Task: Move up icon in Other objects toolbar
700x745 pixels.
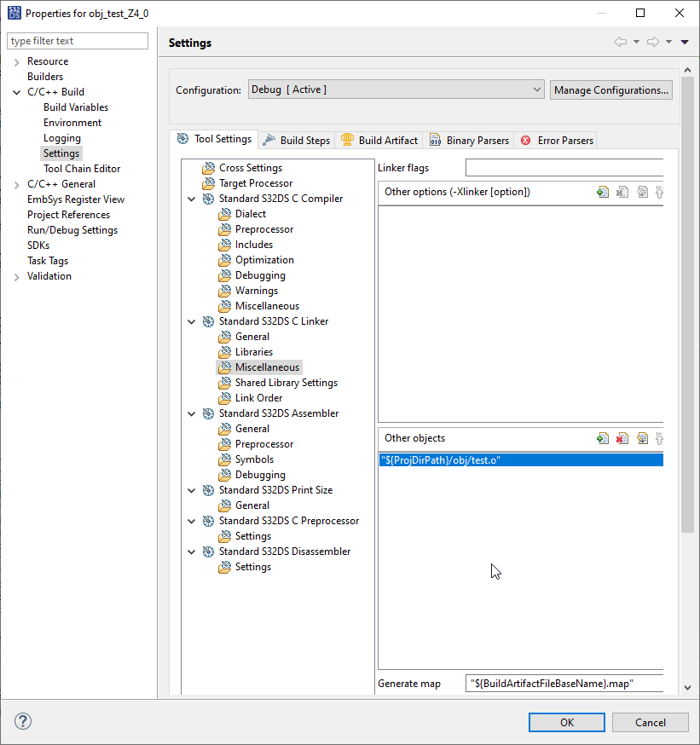Action: tap(659, 438)
